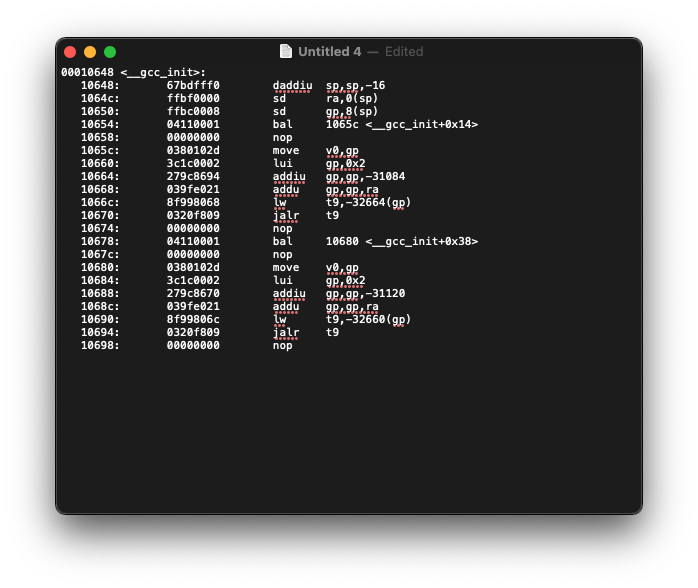Click the hex value 279c8670

tap(193, 293)
